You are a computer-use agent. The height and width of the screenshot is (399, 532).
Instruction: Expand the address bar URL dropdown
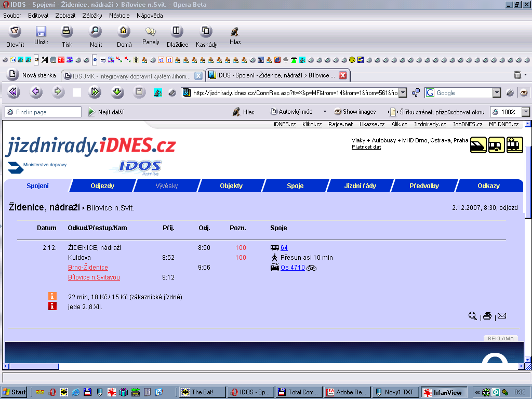[403, 92]
